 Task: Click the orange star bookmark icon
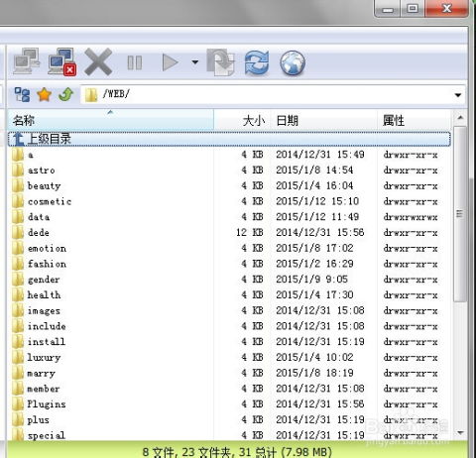45,94
